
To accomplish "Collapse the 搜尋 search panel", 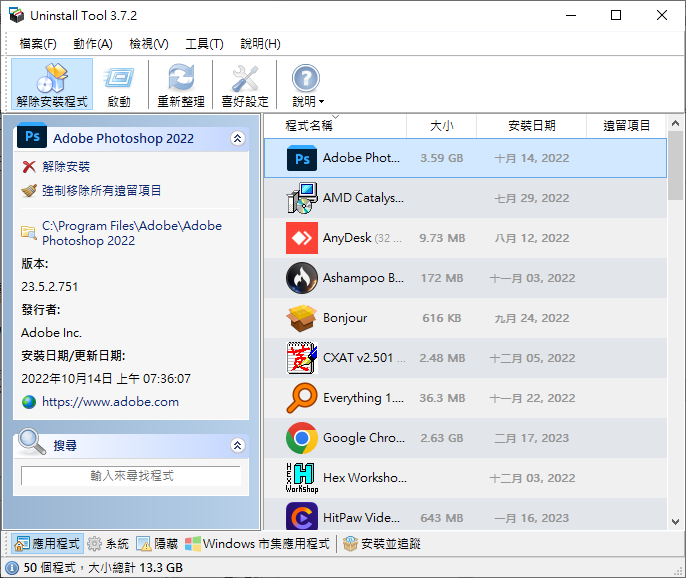I will coord(238,445).
